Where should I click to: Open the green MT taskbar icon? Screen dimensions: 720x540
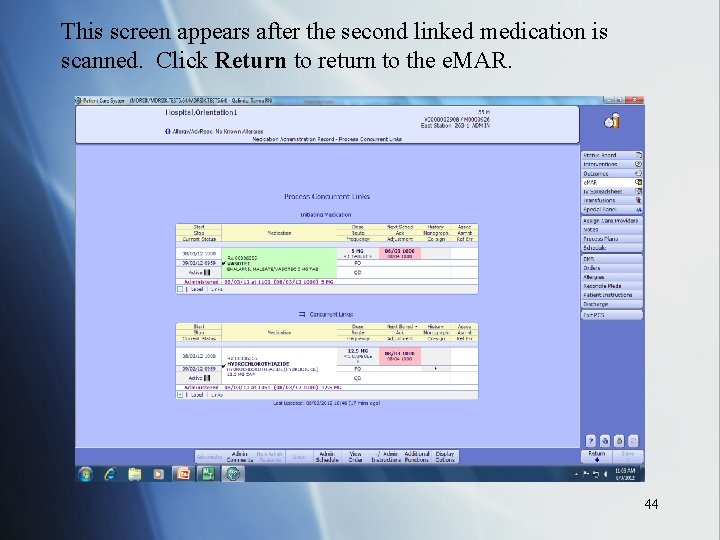point(208,474)
